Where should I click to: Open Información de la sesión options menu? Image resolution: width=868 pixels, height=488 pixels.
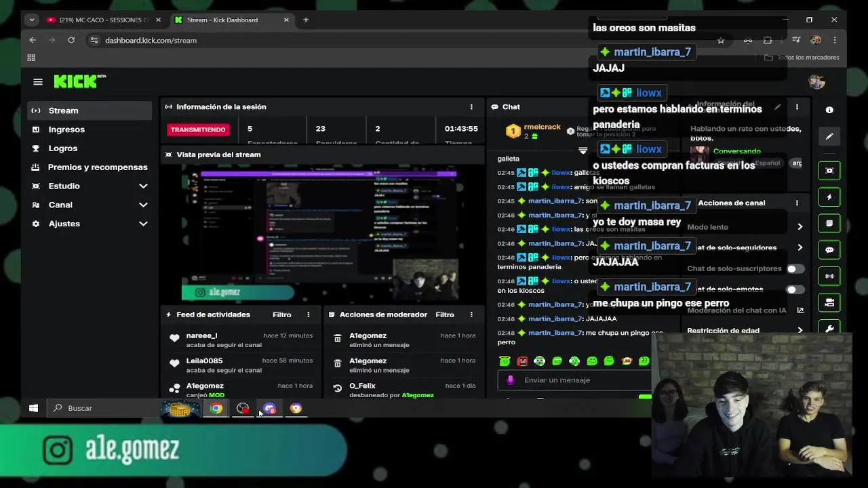click(471, 107)
